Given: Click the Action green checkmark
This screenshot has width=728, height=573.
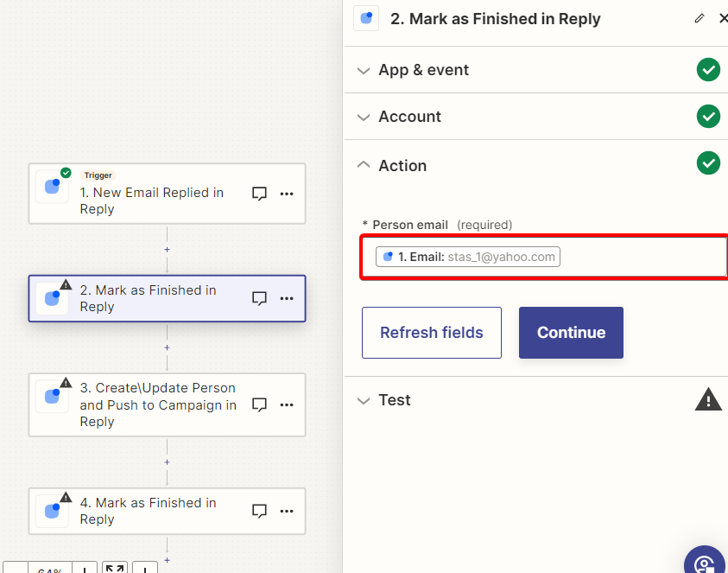Looking at the screenshot, I should tap(708, 163).
